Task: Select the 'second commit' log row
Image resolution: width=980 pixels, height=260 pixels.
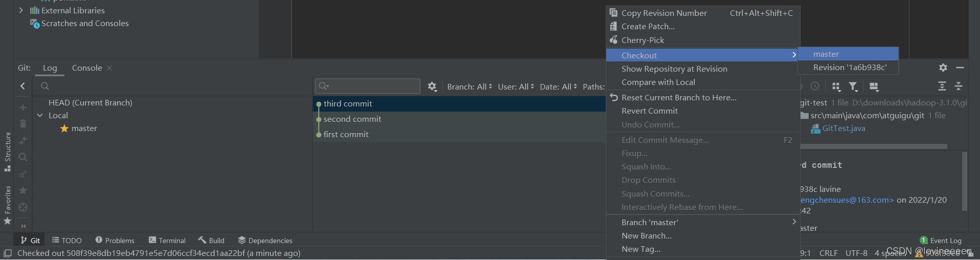Action: tap(460, 119)
